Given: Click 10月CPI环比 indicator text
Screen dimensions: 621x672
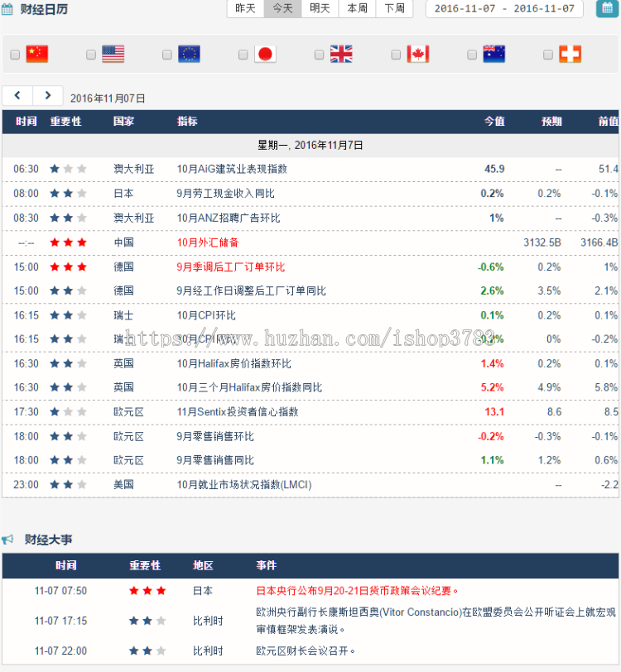Looking at the screenshot, I should click(x=206, y=315).
